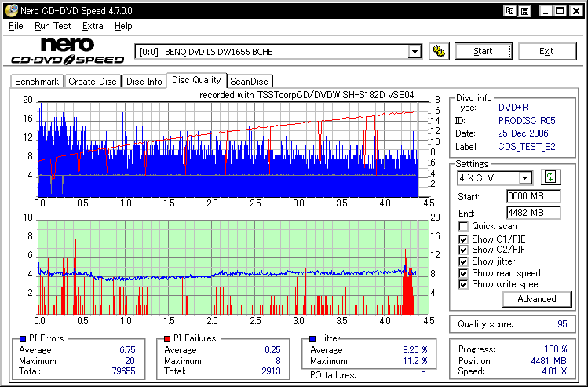Open the Run Test menu
The height and width of the screenshot is (387, 588).
[x=53, y=26]
